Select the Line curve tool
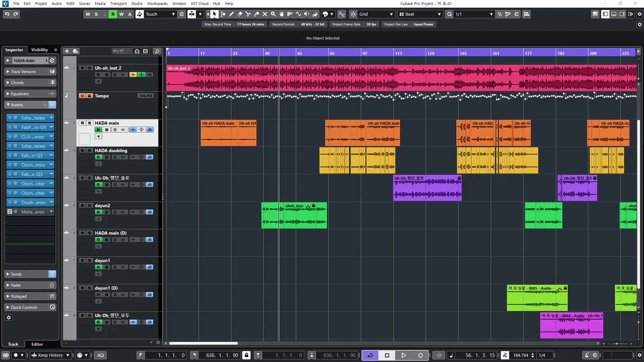The image size is (644, 362). [298, 14]
